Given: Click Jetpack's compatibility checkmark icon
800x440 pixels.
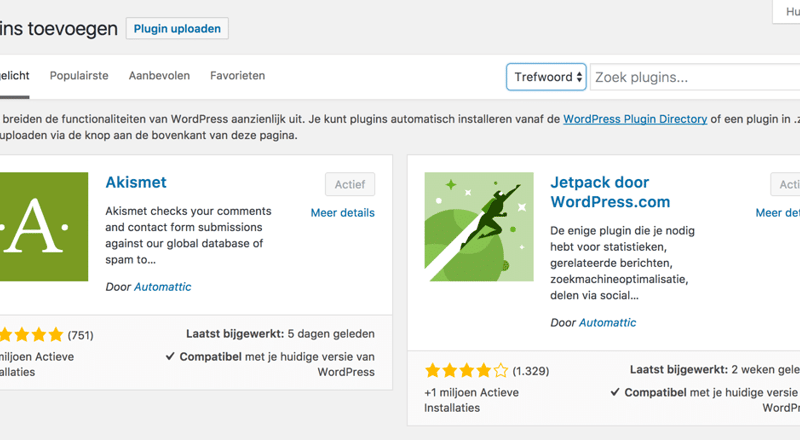Looking at the screenshot, I should (615, 392).
